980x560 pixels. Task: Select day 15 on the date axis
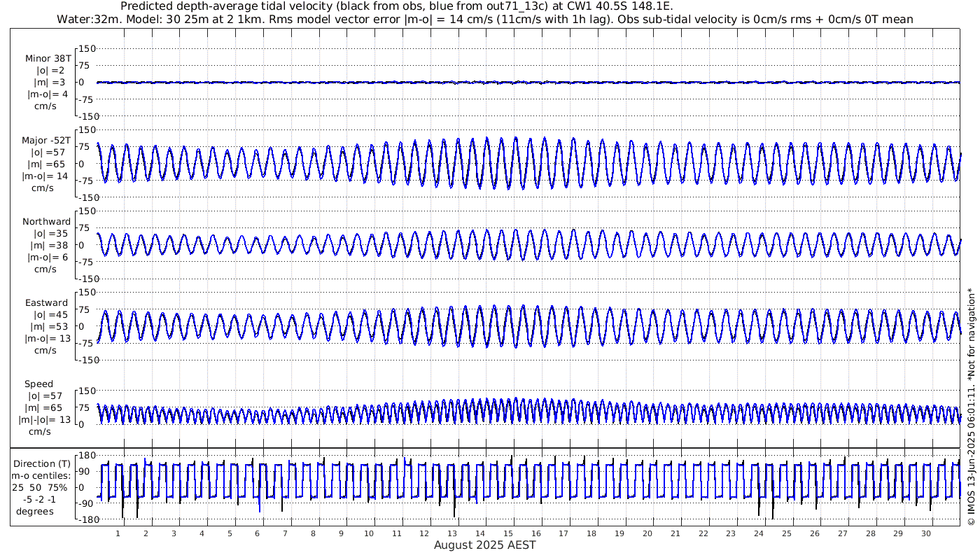509,533
